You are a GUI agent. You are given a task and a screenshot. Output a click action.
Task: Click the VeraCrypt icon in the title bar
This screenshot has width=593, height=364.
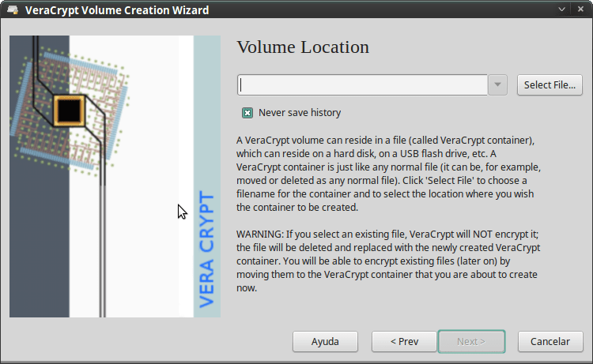(13, 9)
